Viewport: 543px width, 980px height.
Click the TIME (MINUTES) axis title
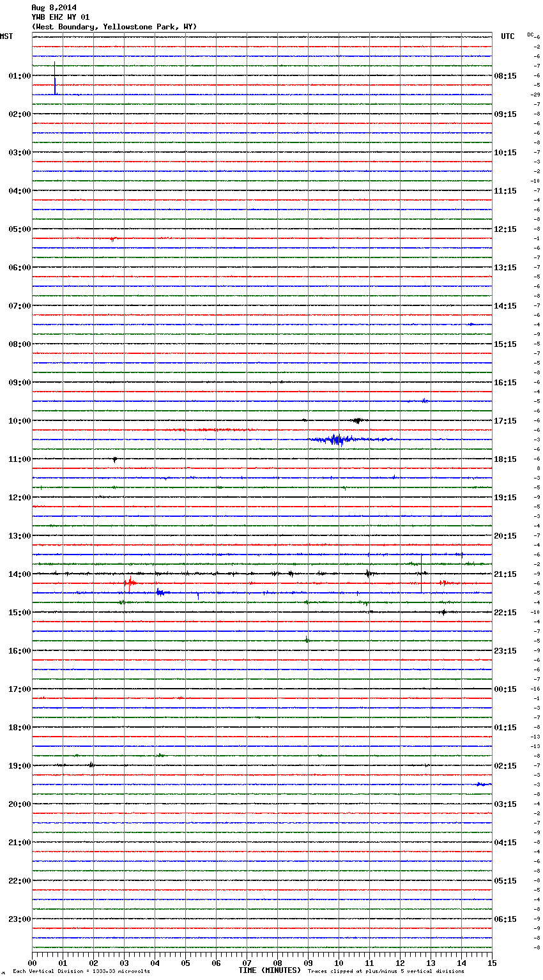(270, 970)
